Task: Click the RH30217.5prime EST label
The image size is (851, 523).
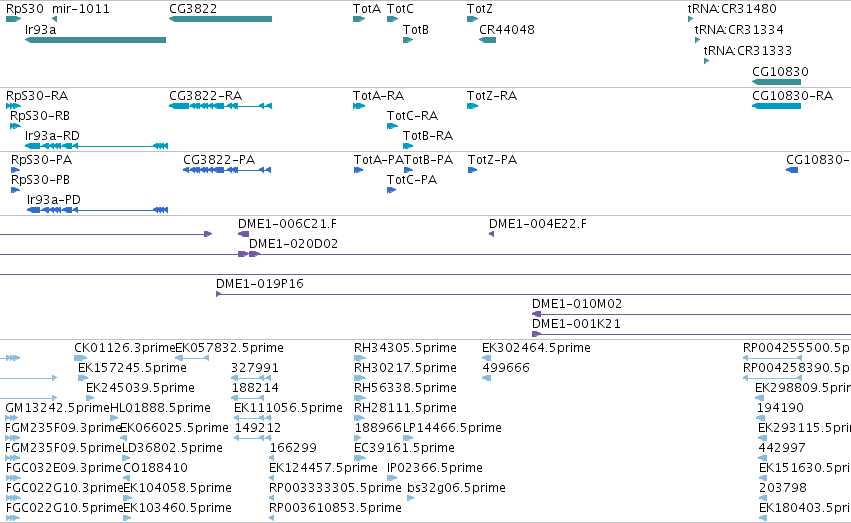Action: click(x=405, y=368)
